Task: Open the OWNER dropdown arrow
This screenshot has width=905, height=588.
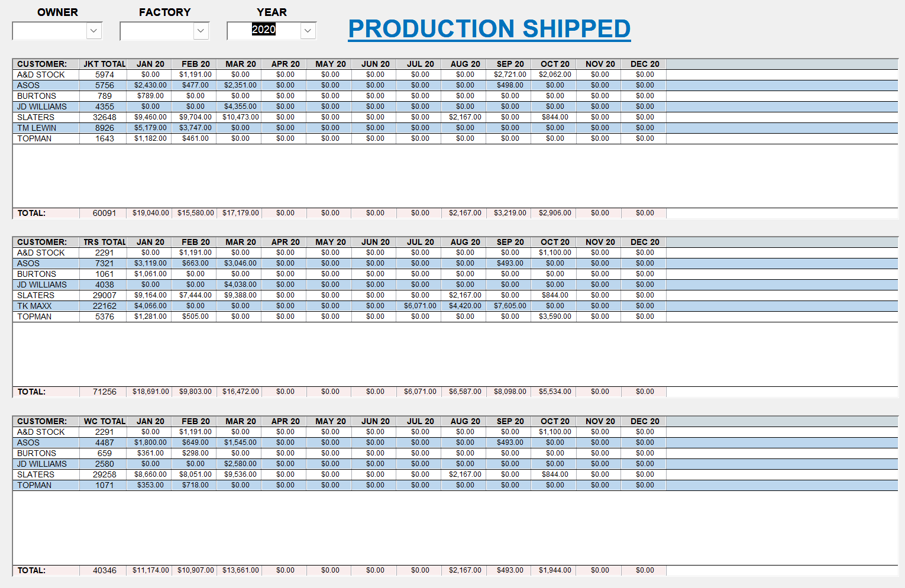Action: pyautogui.click(x=94, y=31)
